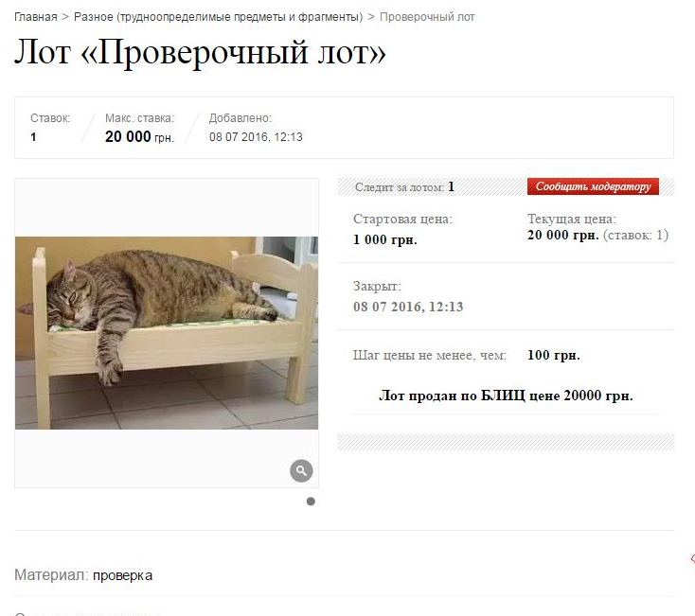The width and height of the screenshot is (695, 616).
Task: Click the Добавлено date 08 07 2016
Action: pyautogui.click(x=256, y=137)
